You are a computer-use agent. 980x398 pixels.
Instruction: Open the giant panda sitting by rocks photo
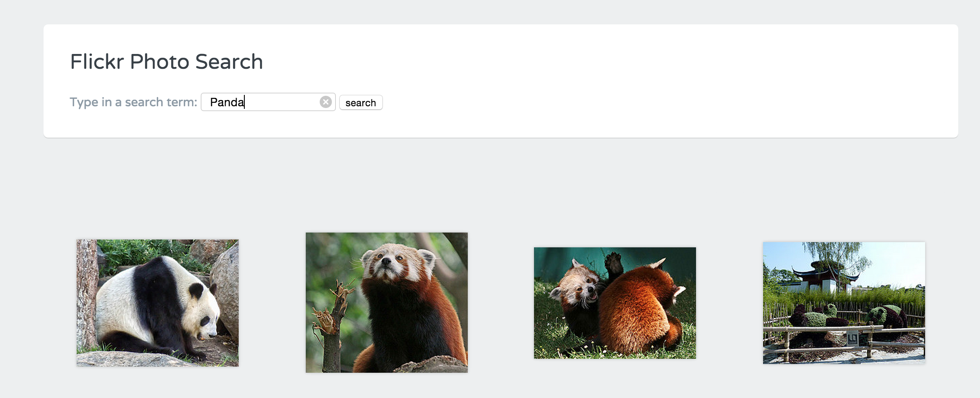pyautogui.click(x=157, y=302)
